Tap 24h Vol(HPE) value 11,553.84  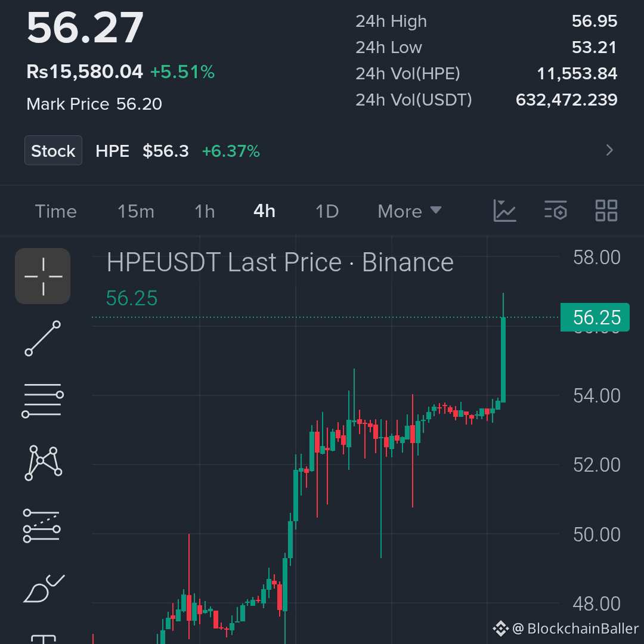tap(577, 73)
